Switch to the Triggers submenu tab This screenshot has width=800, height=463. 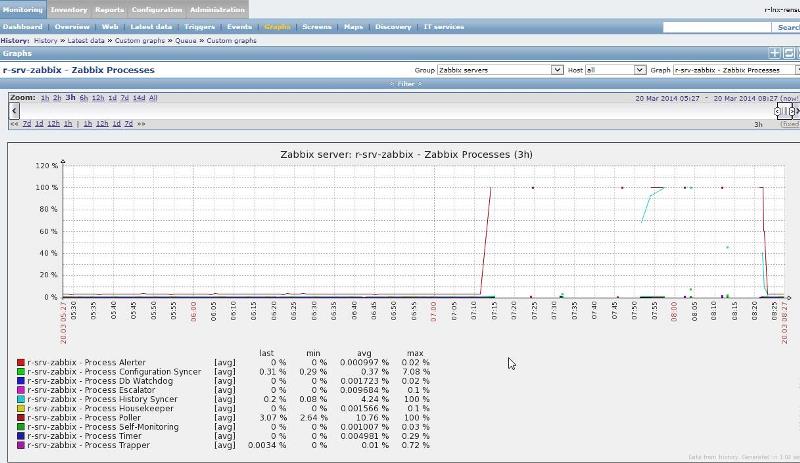199,27
